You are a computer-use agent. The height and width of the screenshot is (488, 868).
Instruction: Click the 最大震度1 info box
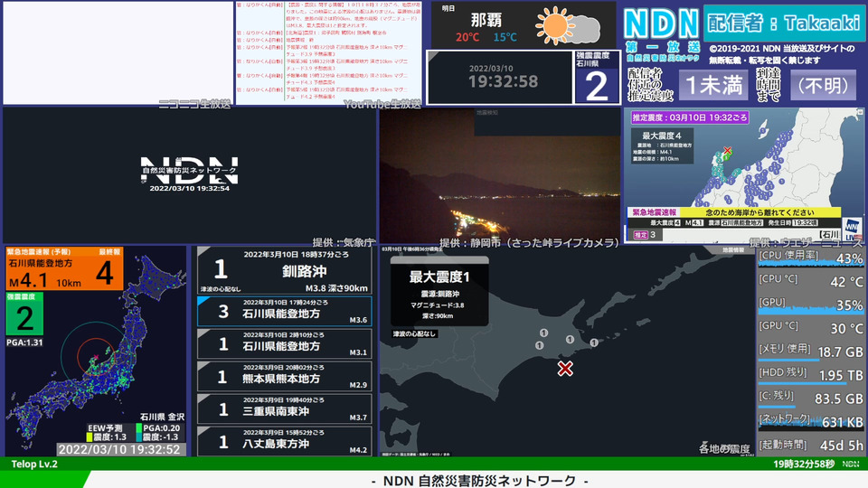[x=439, y=292]
